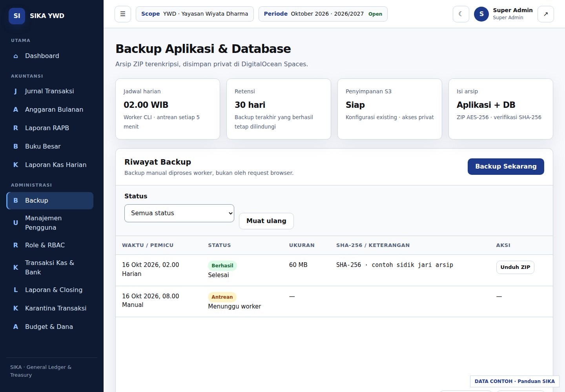Screen dimensions: 565x392
Task: Click the UKURAN column header
Action: click(x=302, y=245)
